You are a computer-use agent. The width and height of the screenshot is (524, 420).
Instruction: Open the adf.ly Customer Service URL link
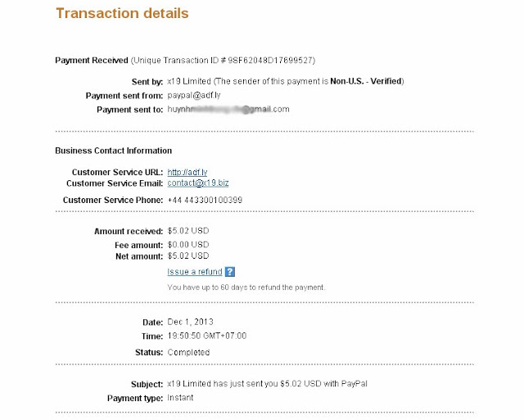click(181, 172)
